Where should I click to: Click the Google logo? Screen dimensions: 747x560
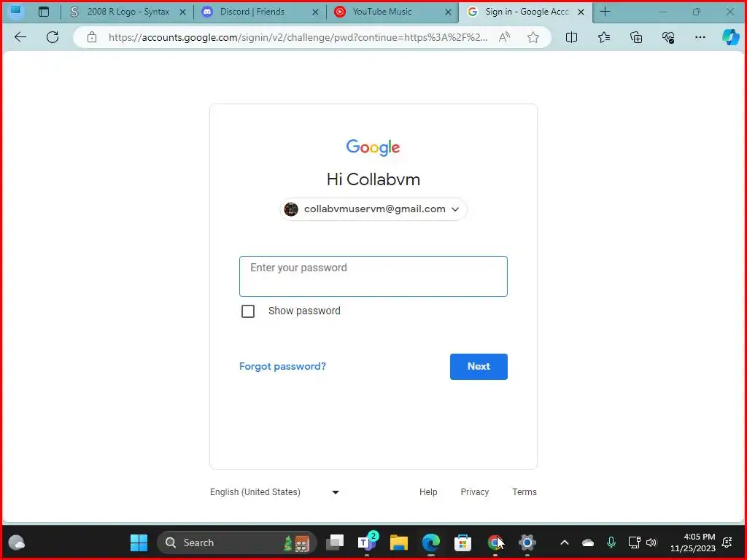click(x=373, y=147)
